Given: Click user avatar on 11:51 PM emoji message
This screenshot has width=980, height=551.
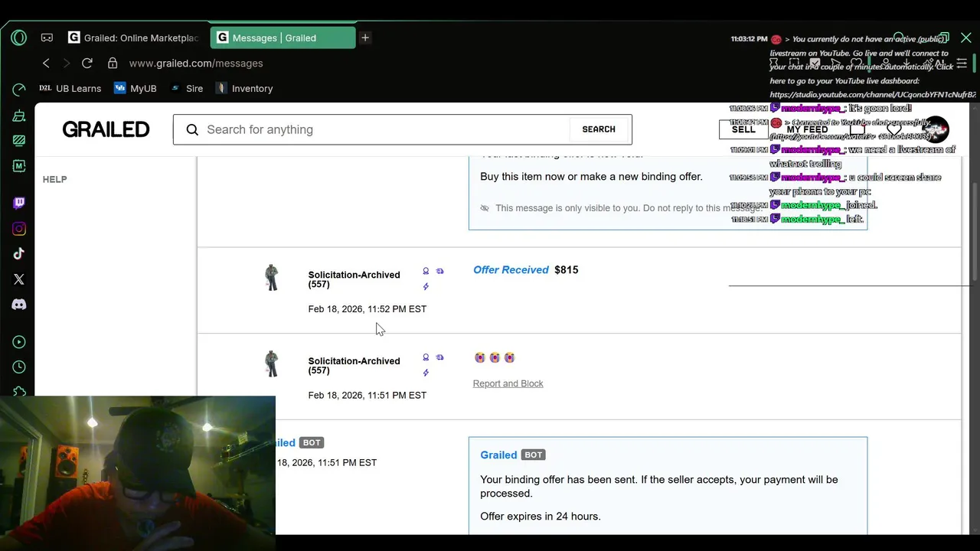Looking at the screenshot, I should [272, 364].
